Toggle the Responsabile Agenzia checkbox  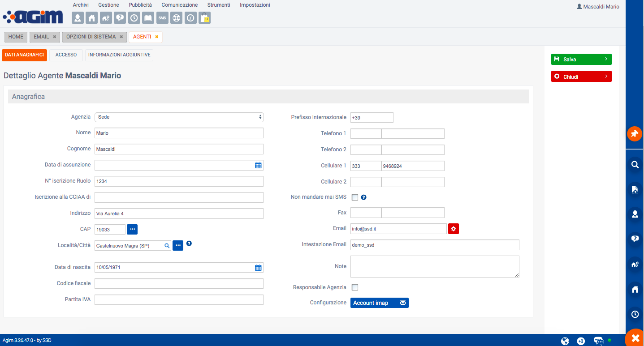tap(355, 287)
